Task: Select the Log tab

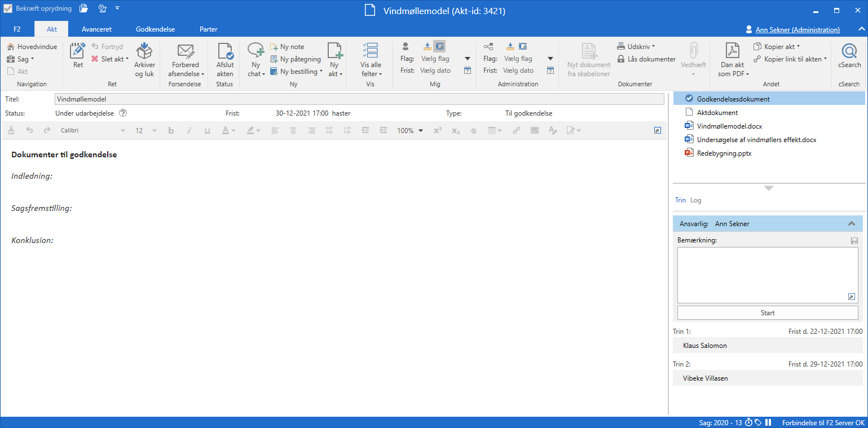Action: point(696,200)
